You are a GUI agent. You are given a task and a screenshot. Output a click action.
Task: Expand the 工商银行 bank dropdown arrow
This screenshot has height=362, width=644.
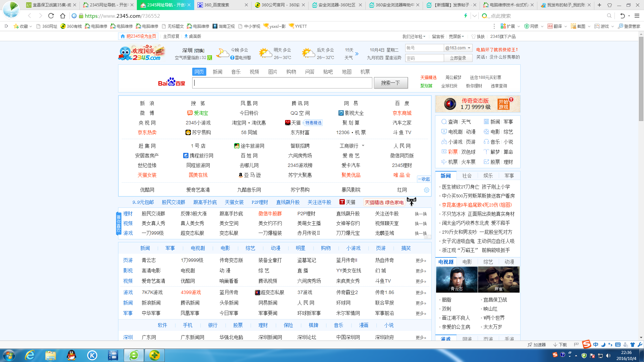click(x=363, y=146)
